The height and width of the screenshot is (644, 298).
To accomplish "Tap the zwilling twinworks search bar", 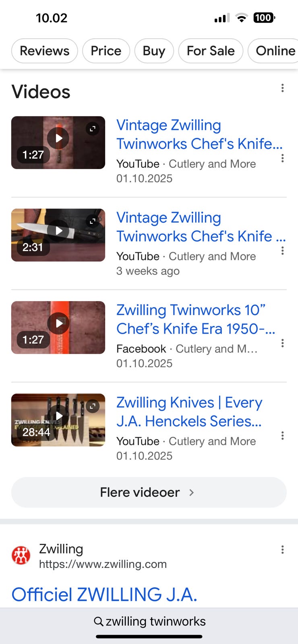I will click(x=149, y=621).
